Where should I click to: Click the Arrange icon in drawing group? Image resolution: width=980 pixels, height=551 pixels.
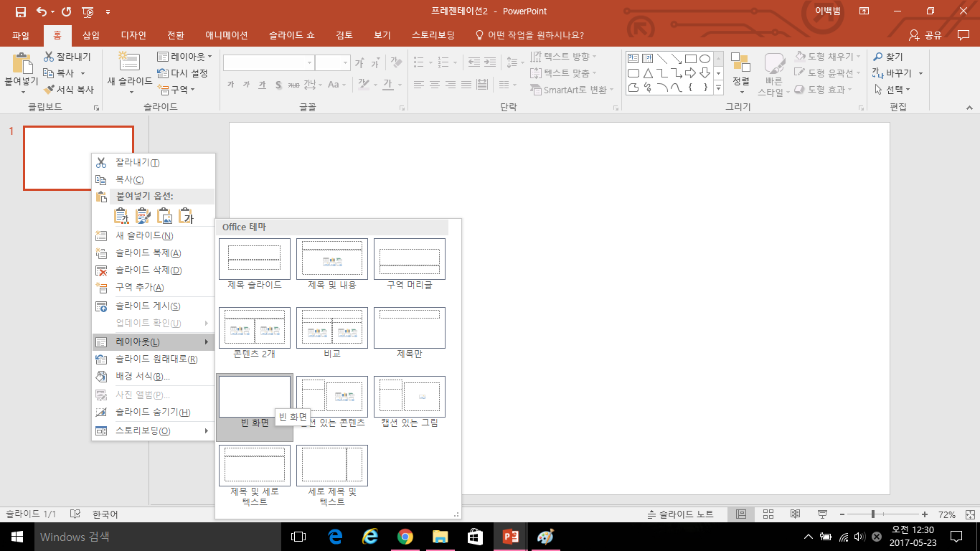[x=740, y=63]
